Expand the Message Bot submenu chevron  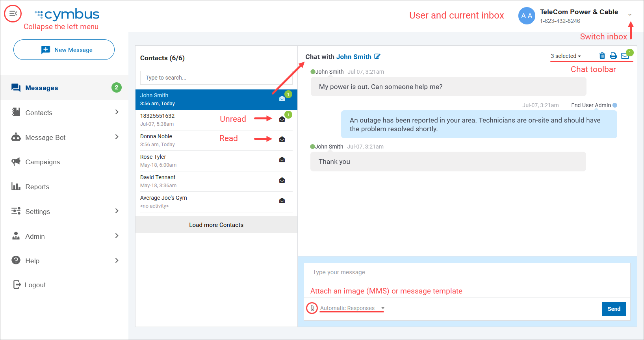coord(117,137)
